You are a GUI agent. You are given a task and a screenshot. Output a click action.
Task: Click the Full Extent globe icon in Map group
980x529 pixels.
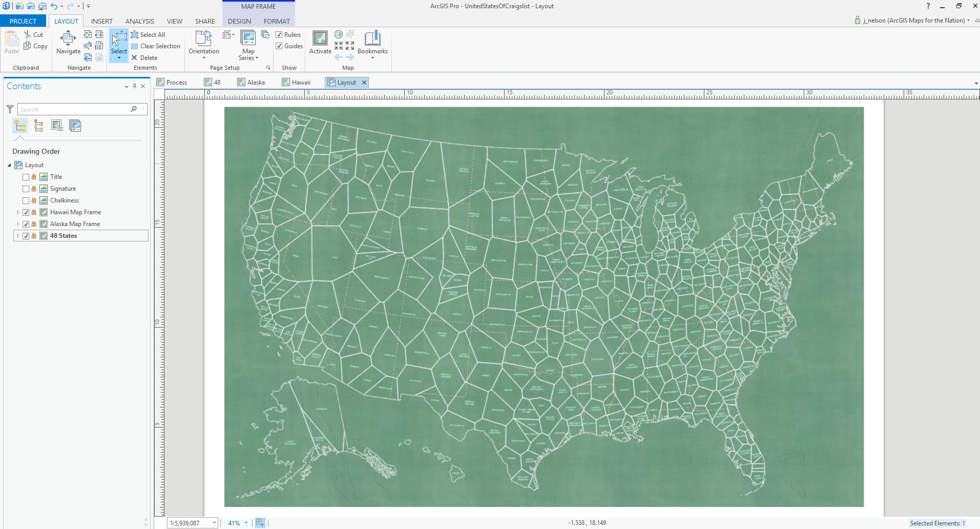[339, 34]
